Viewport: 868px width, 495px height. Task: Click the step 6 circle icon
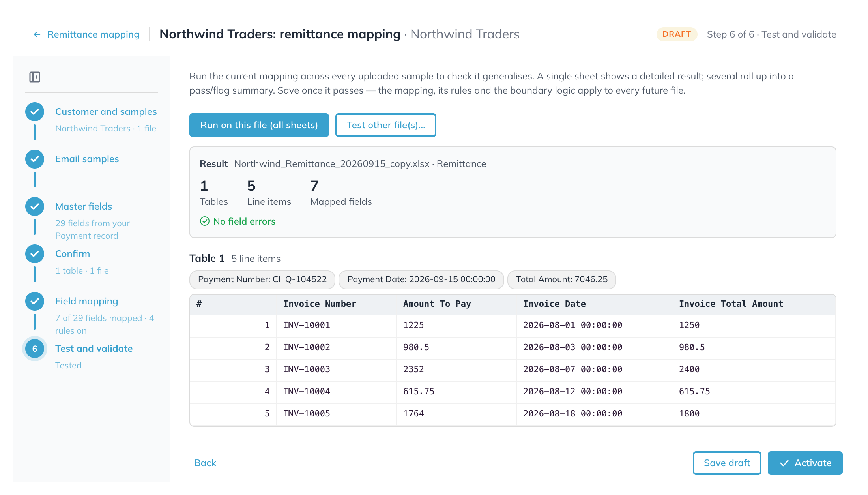35,349
